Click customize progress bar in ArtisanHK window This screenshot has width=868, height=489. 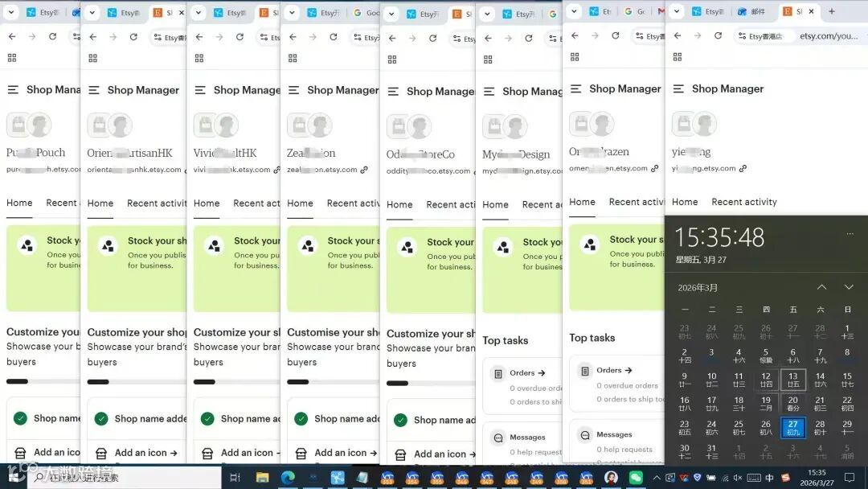137,381
